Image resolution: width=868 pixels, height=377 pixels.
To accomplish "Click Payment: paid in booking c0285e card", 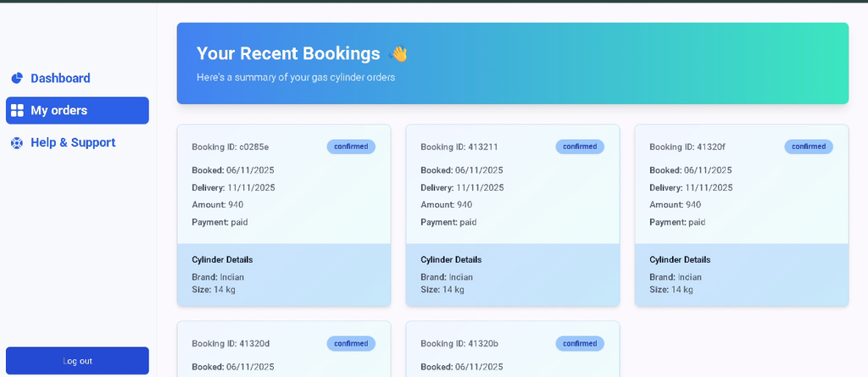I will point(220,223).
